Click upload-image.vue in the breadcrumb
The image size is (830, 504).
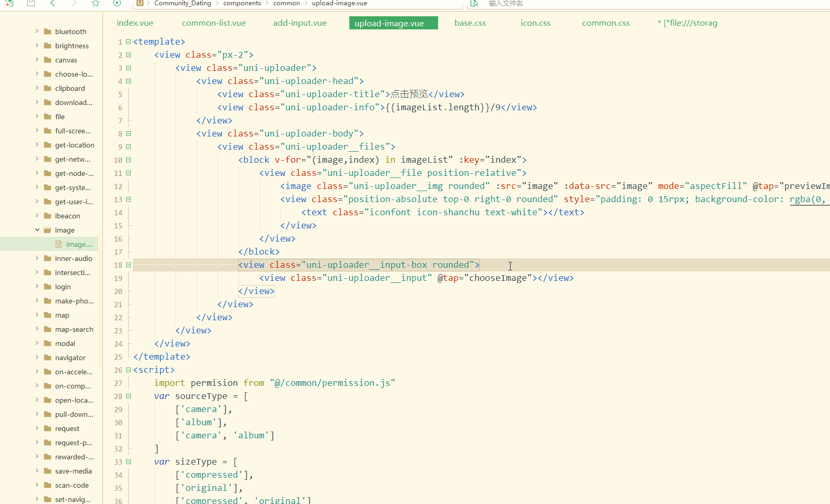click(339, 3)
